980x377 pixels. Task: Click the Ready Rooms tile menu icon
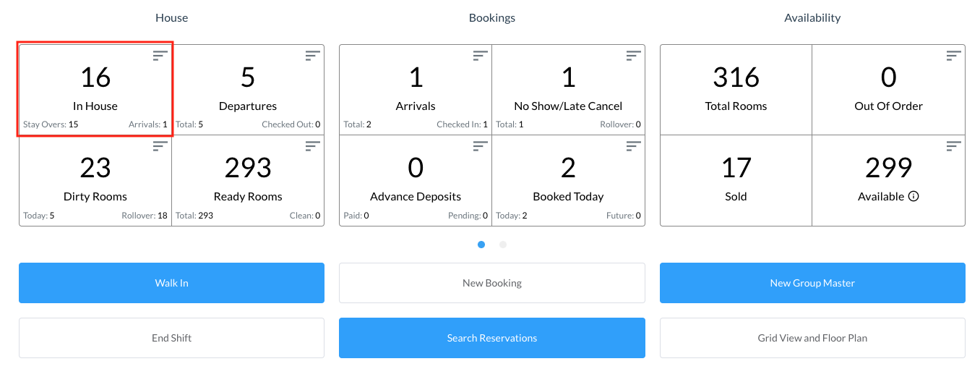pyautogui.click(x=312, y=146)
